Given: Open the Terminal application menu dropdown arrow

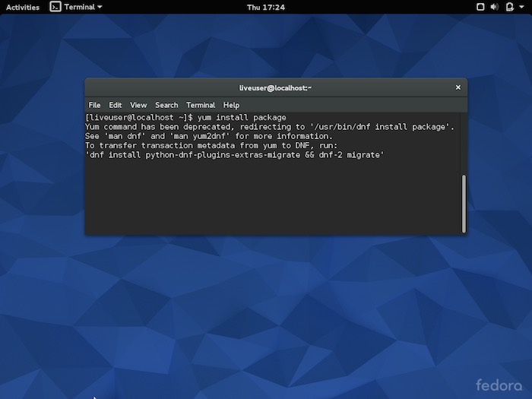Looking at the screenshot, I should [x=100, y=7].
